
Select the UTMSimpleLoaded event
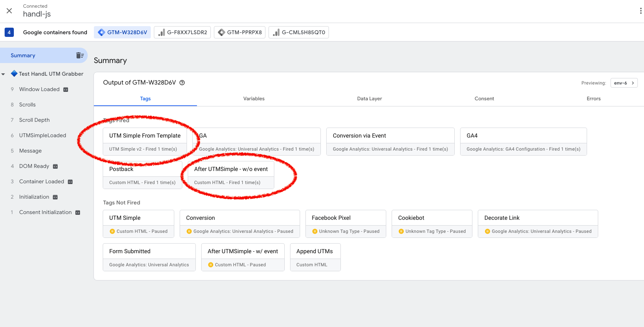(42, 135)
